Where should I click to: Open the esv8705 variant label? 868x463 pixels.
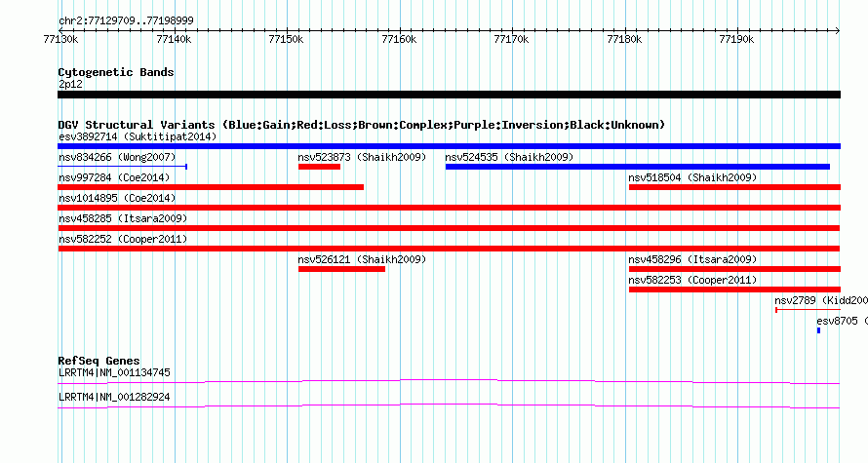pos(842,321)
